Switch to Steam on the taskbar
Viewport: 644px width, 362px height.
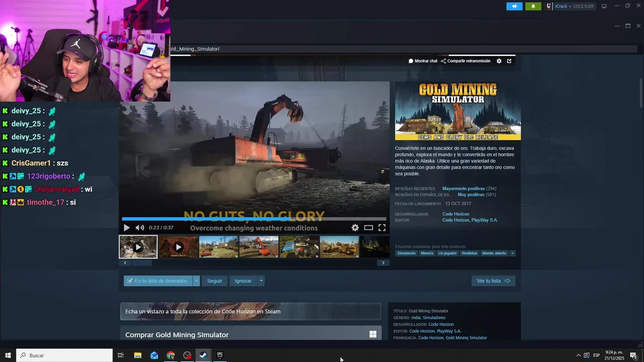[203, 355]
